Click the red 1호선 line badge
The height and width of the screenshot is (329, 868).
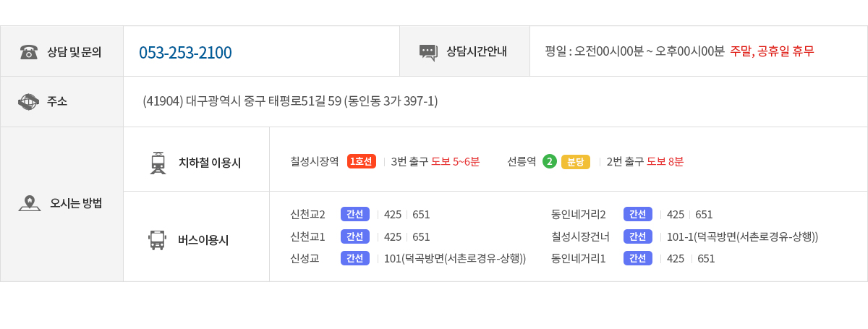[362, 161]
